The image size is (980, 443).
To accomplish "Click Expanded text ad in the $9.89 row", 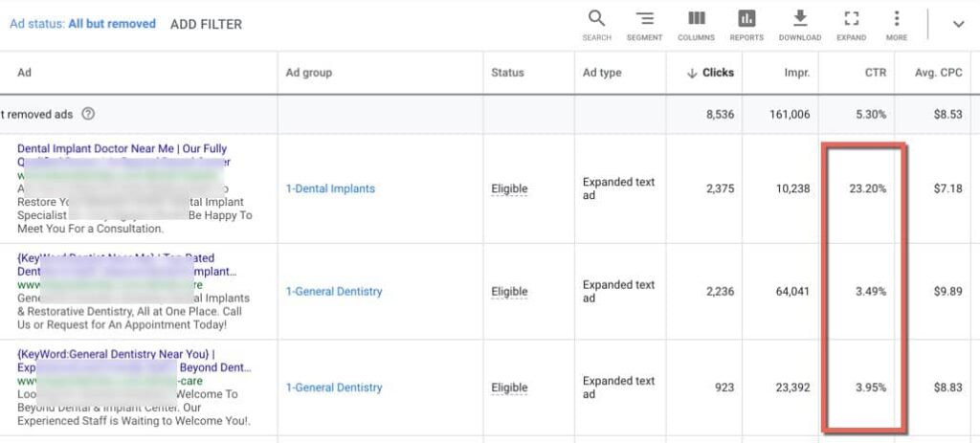I will (619, 291).
